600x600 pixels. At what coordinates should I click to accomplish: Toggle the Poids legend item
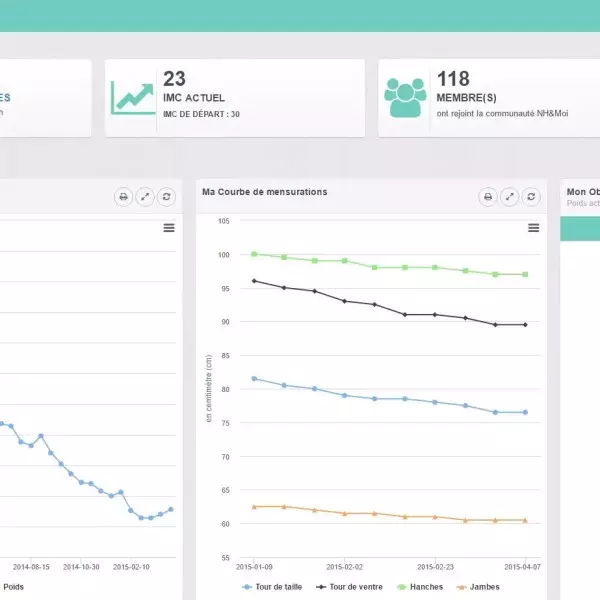13,587
